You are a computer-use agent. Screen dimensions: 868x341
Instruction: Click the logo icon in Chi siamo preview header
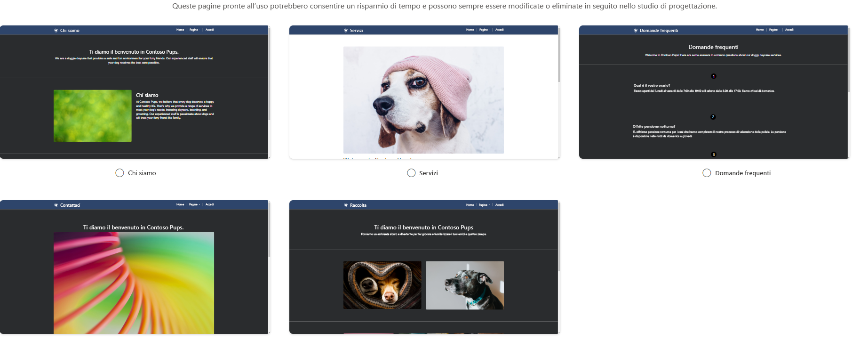pyautogui.click(x=56, y=30)
